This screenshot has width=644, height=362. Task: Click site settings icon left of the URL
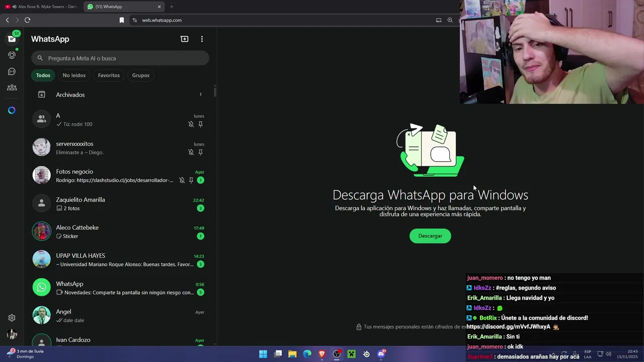tap(134, 20)
